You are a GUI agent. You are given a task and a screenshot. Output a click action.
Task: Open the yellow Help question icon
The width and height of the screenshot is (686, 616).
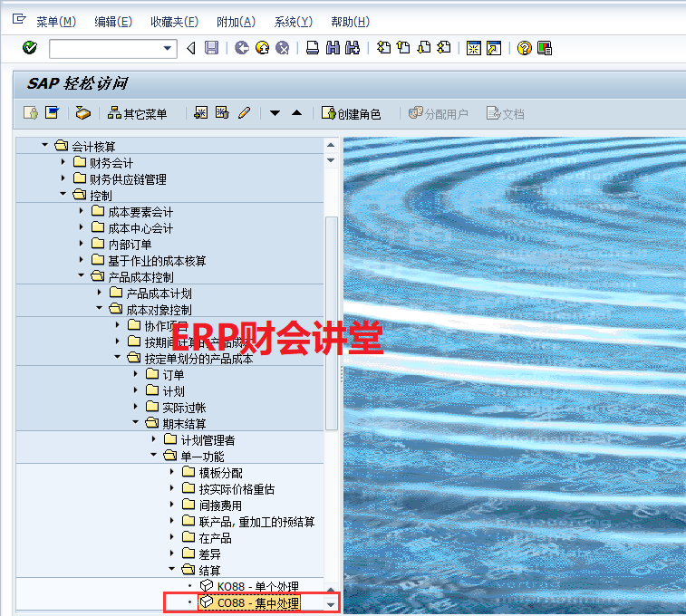click(x=524, y=48)
